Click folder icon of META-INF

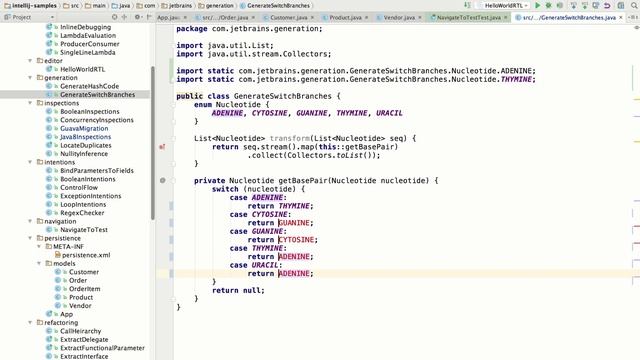coord(49,247)
